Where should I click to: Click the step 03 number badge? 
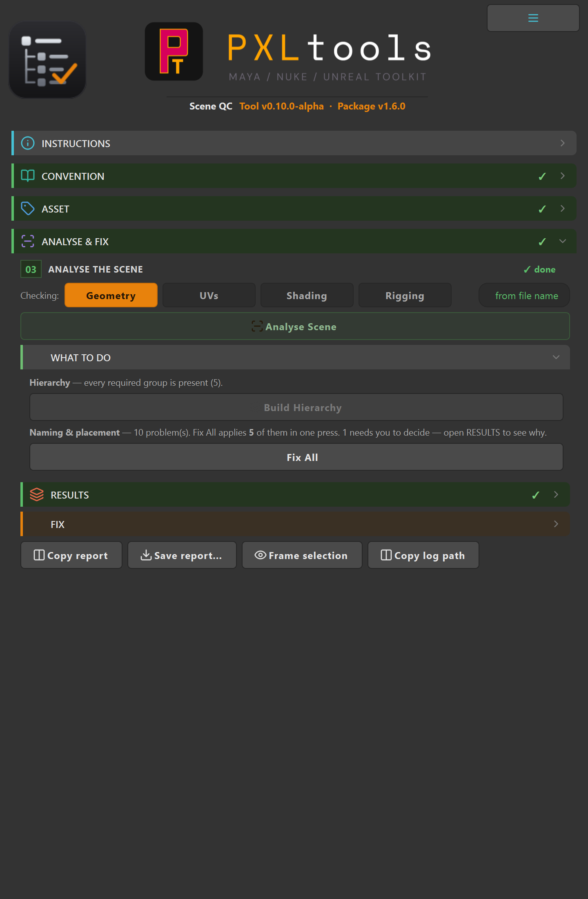[31, 269]
